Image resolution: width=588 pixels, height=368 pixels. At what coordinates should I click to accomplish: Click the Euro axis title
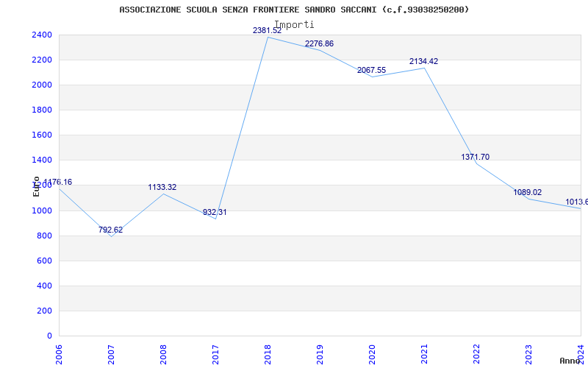pyautogui.click(x=36, y=187)
